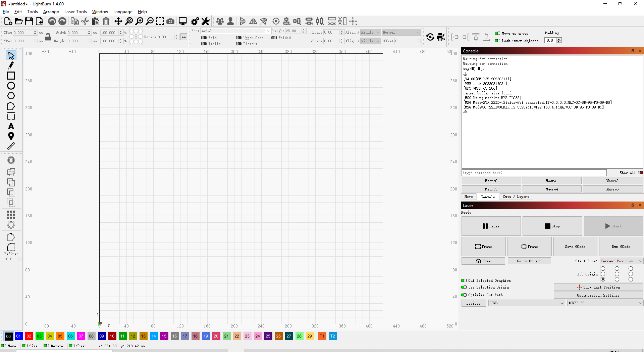Click the Go to Origin button
The image size is (644, 352).
click(529, 261)
